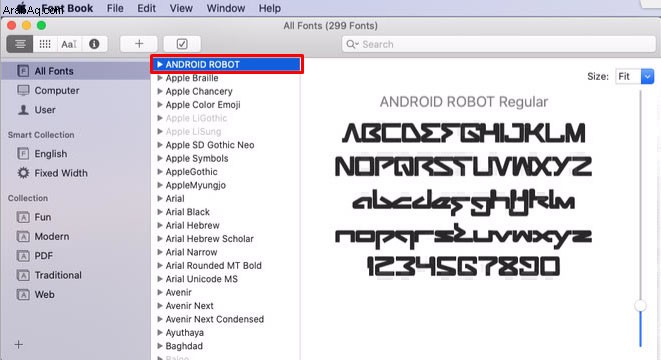Show font information with the info icon
This screenshot has width=661, height=360.
pos(94,44)
